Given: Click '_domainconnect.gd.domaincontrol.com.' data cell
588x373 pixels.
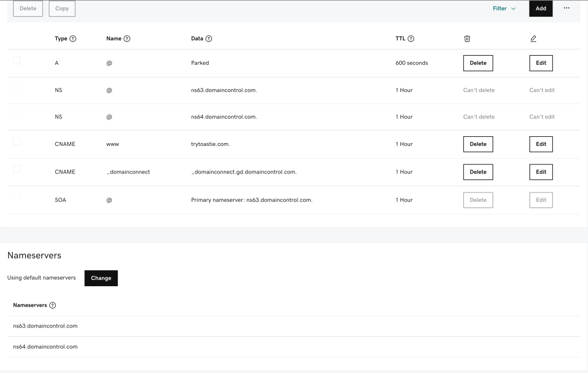Looking at the screenshot, I should click(x=243, y=172).
